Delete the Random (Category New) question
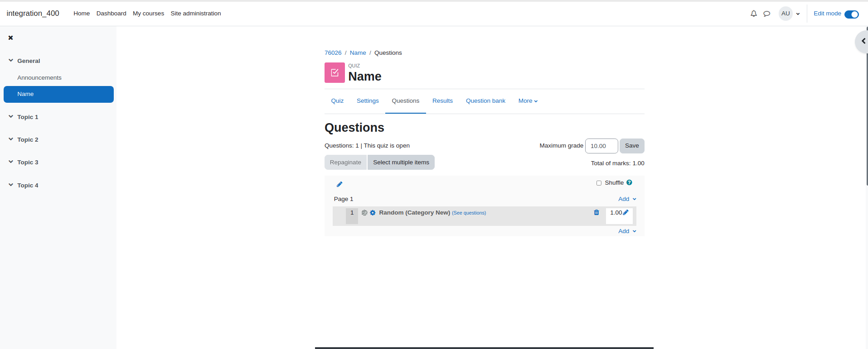The image size is (868, 349). pyautogui.click(x=596, y=212)
